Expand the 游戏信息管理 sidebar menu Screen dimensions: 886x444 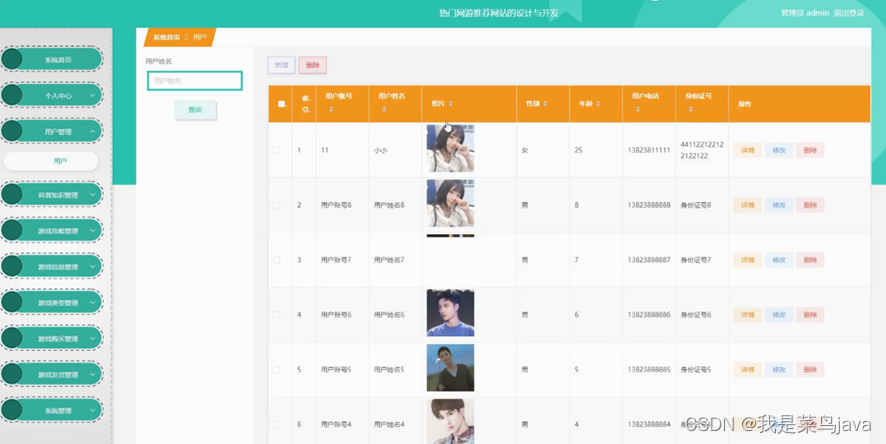(52, 267)
